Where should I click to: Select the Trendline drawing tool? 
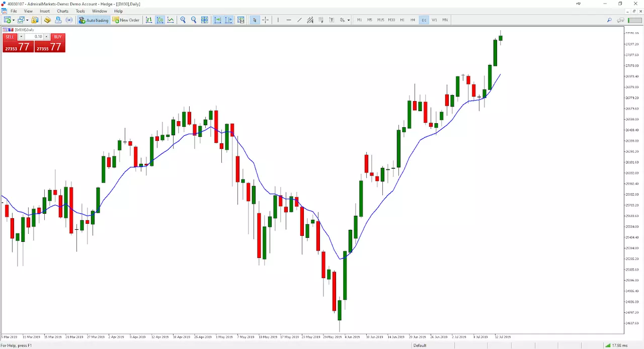click(299, 20)
